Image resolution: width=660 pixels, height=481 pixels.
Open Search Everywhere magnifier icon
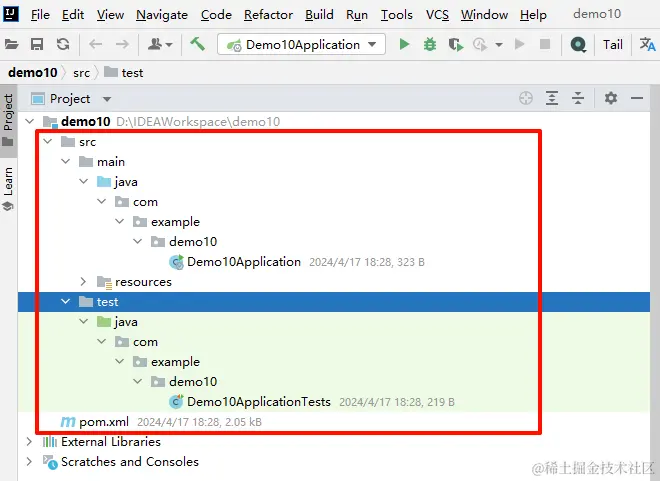click(578, 44)
